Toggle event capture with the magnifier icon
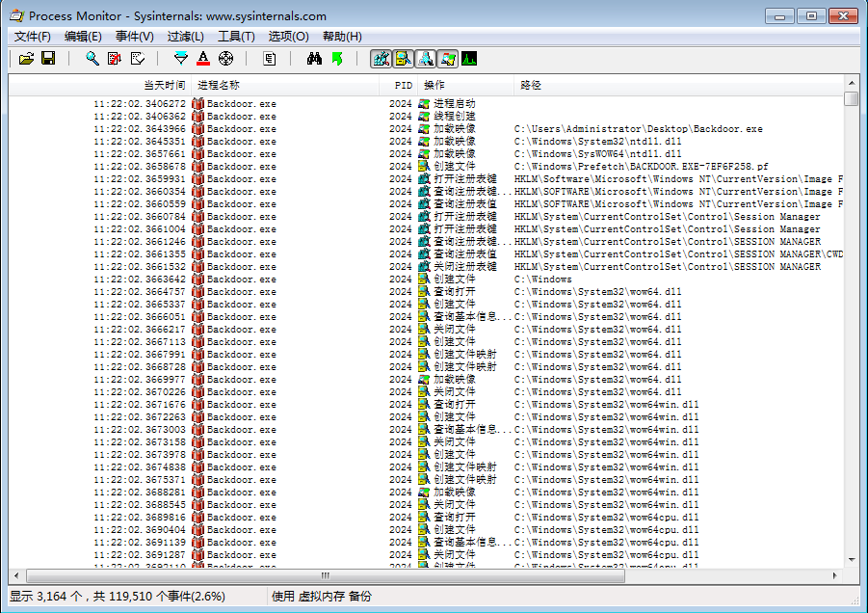This screenshot has width=868, height=613. pos(92,59)
